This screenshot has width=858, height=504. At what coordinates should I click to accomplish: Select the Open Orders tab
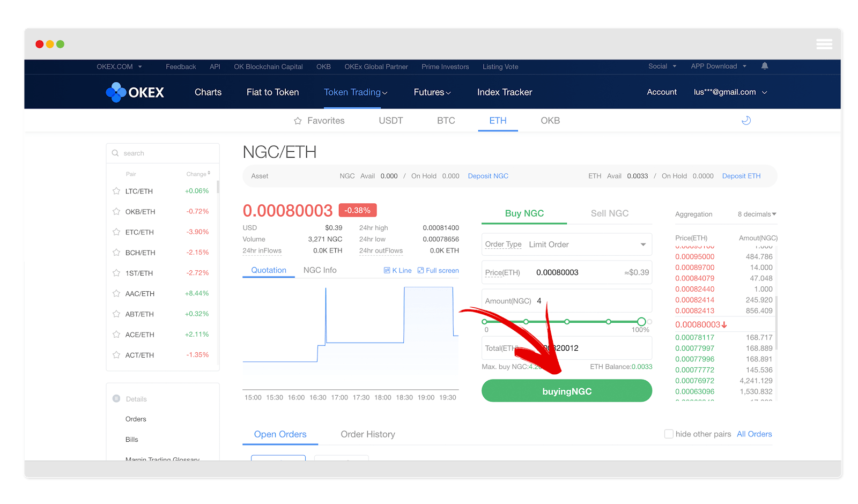coord(280,434)
